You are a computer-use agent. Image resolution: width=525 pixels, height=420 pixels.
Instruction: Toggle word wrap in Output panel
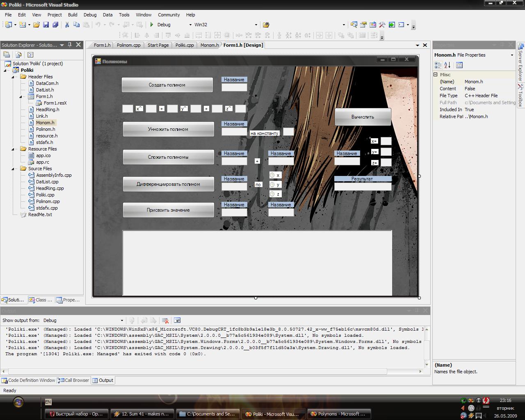(177, 320)
